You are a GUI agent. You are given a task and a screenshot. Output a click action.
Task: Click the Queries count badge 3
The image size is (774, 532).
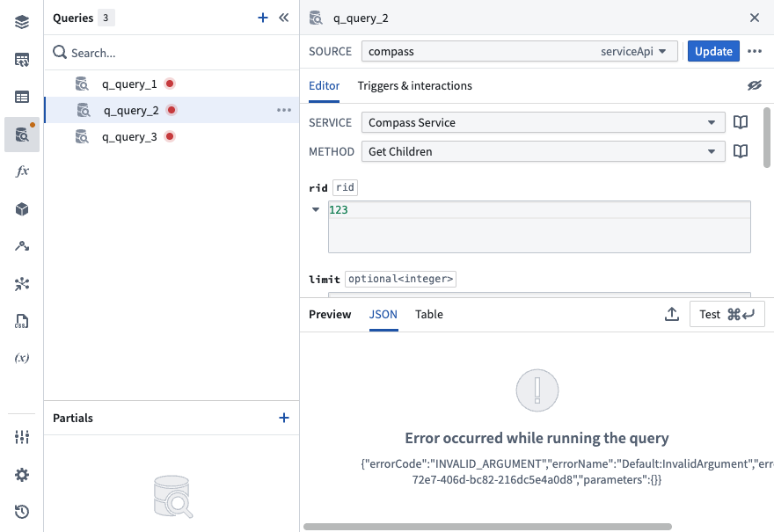106,18
